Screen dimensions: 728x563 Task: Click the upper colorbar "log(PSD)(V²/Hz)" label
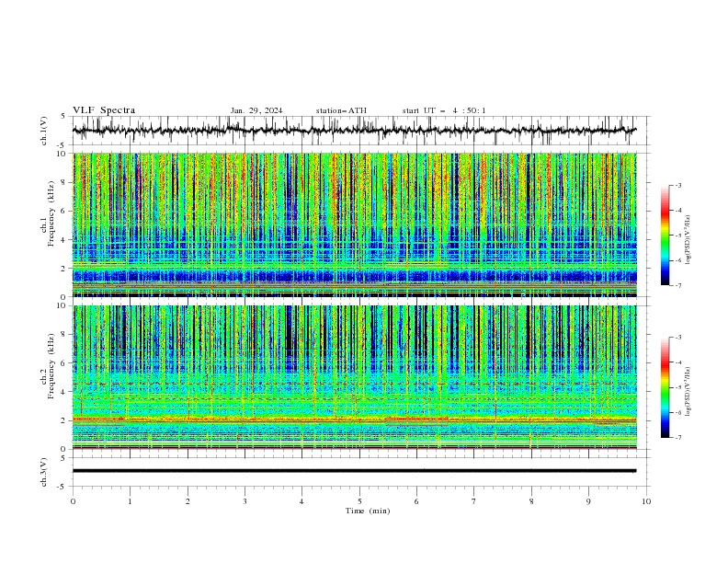tap(688, 240)
